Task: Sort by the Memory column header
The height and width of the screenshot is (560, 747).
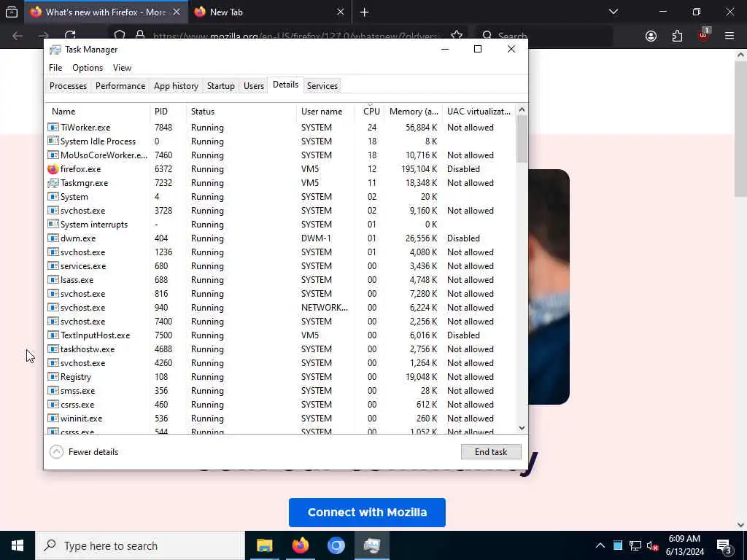Action: 413,112
